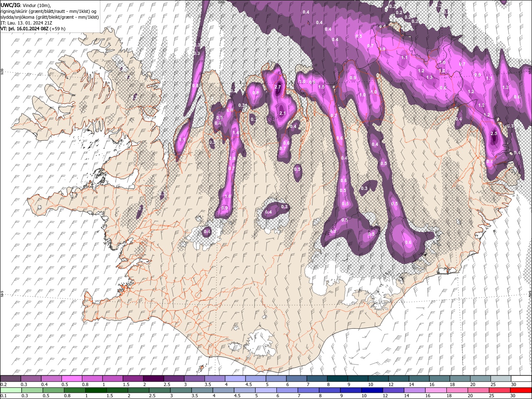Select the pale green 0.1 swatch in the lower legend row
The width and height of the screenshot is (532, 399).
click(11, 390)
